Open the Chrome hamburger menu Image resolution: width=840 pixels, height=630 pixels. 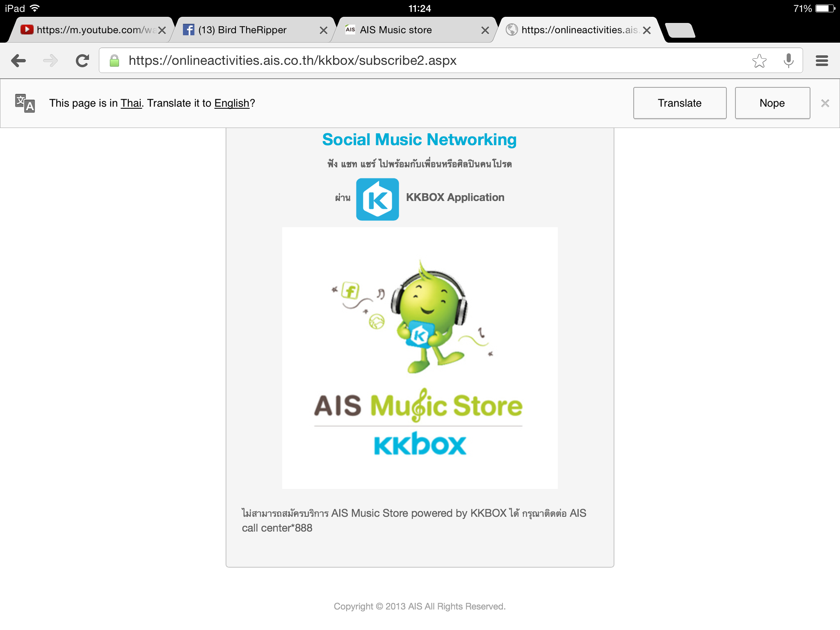click(x=822, y=61)
